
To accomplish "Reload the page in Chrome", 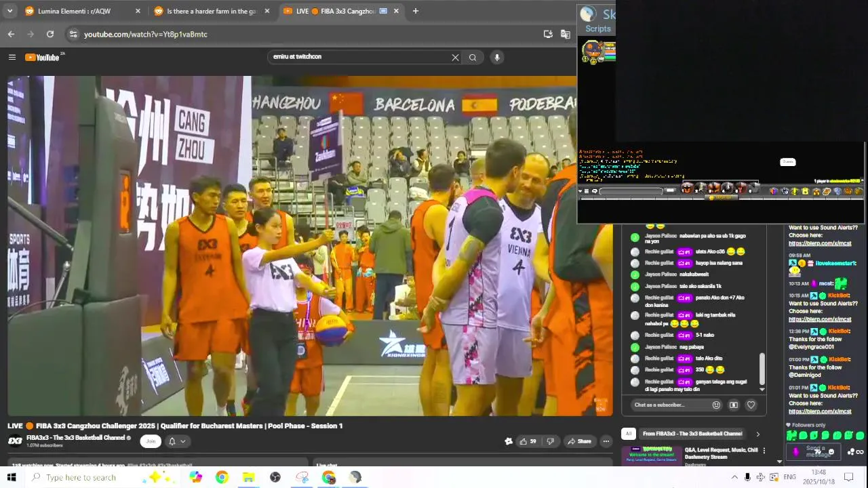I will (x=50, y=34).
